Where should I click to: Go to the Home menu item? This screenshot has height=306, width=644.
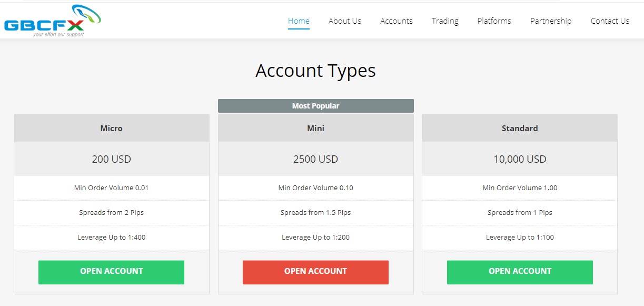(299, 21)
